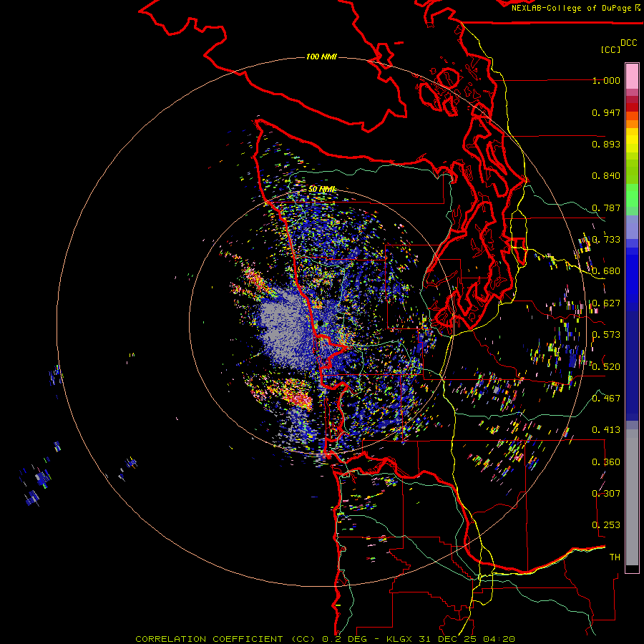The width and height of the screenshot is (644, 644).
Task: Select the 0.947 scale value
Action: [x=606, y=112]
